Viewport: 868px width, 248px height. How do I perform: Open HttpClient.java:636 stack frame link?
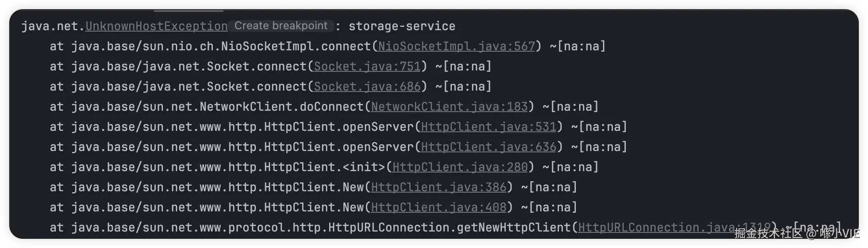pyautogui.click(x=488, y=147)
